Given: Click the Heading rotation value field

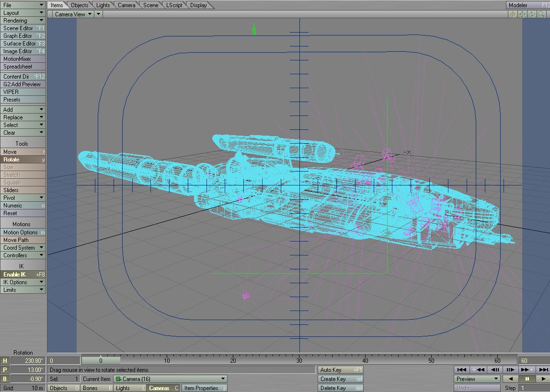Looking at the screenshot, I should (x=28, y=361).
